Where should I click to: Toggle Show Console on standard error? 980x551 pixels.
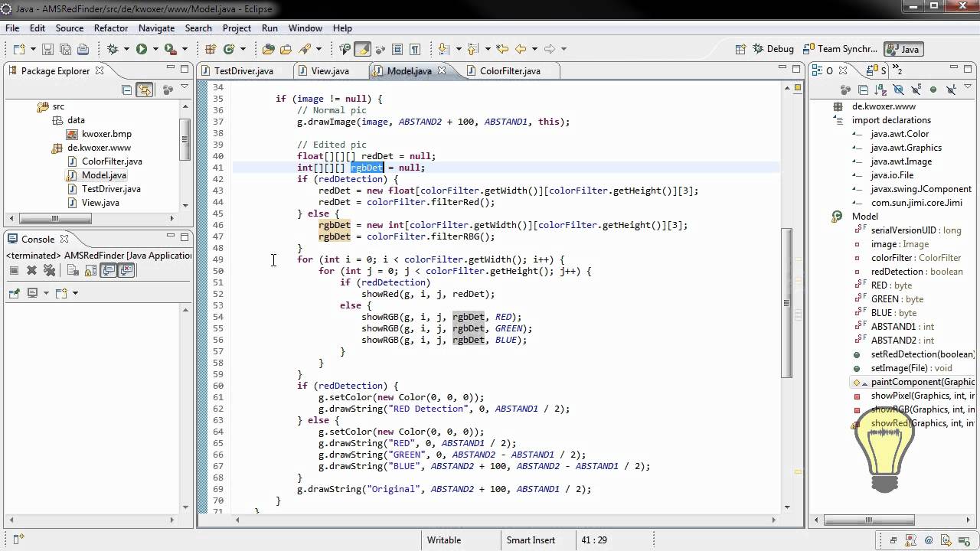126,270
